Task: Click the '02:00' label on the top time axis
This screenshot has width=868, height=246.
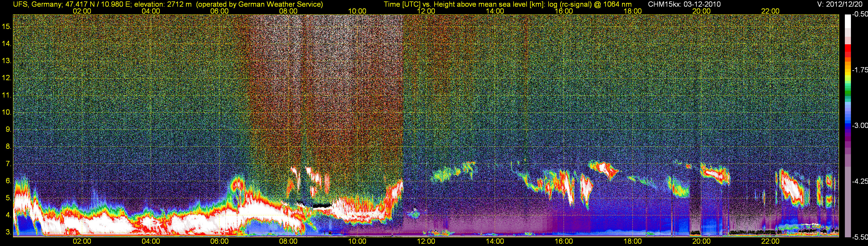Action: 82,11
